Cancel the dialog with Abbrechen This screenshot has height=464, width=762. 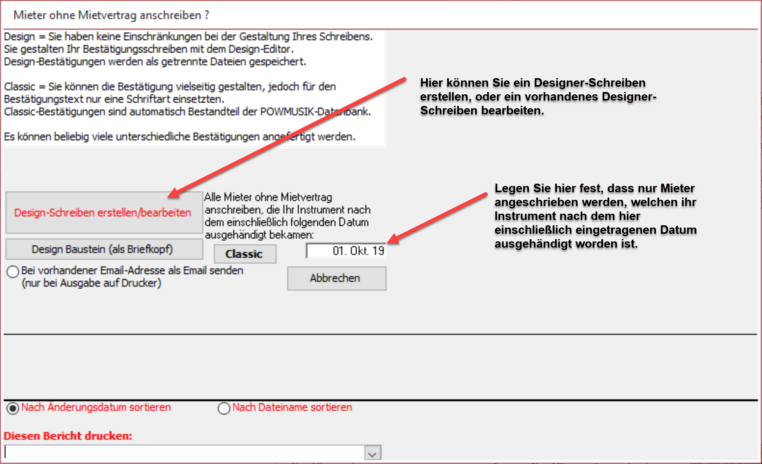[x=336, y=279]
